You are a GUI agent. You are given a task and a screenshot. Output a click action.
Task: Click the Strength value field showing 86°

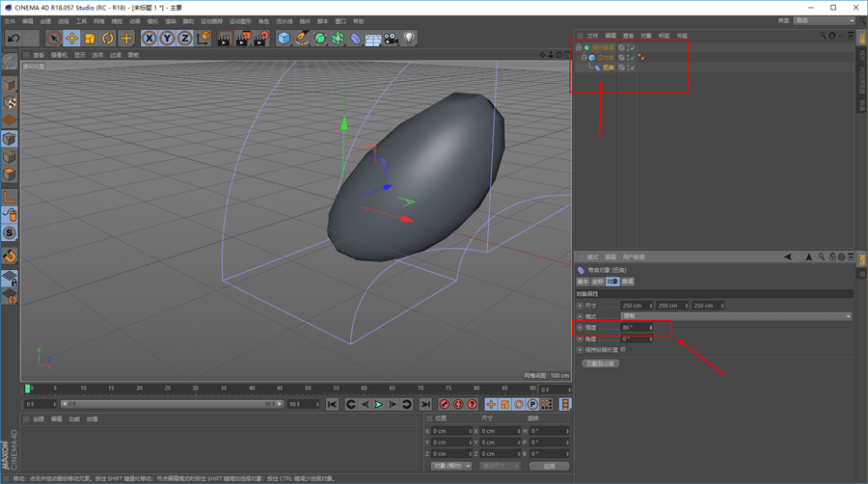click(x=637, y=328)
